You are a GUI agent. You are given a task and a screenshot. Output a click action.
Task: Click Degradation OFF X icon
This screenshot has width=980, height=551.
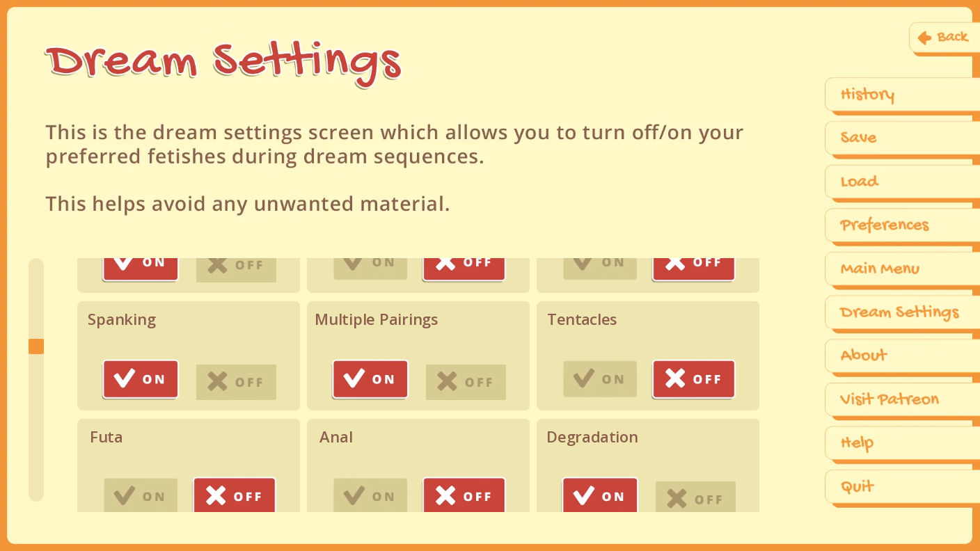677,498
